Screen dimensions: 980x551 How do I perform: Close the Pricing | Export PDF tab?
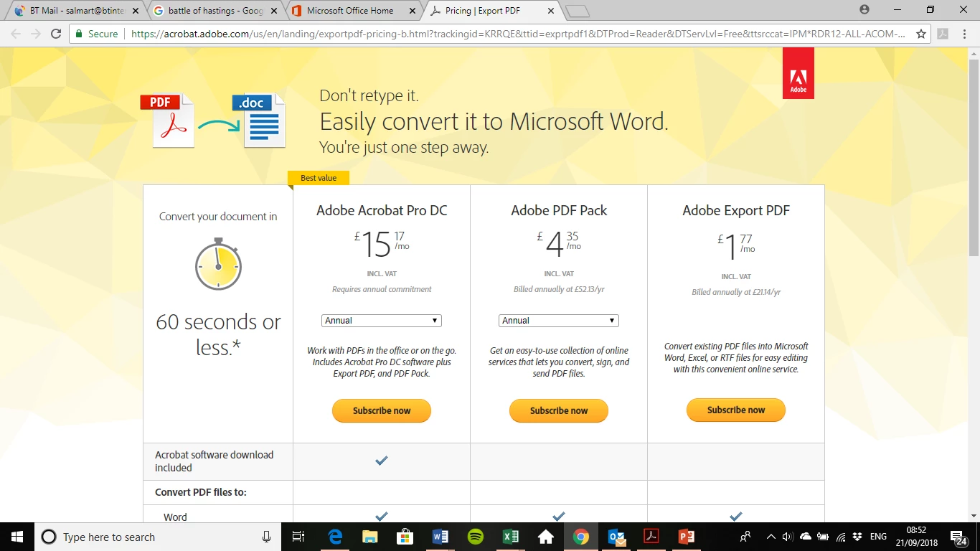[x=550, y=11]
